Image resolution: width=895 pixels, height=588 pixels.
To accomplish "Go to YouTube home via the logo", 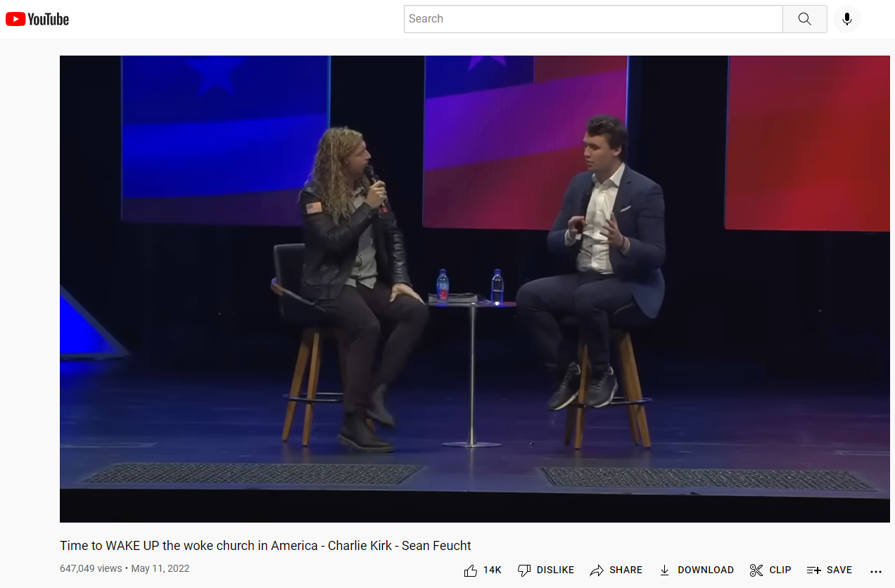I will pos(37,19).
